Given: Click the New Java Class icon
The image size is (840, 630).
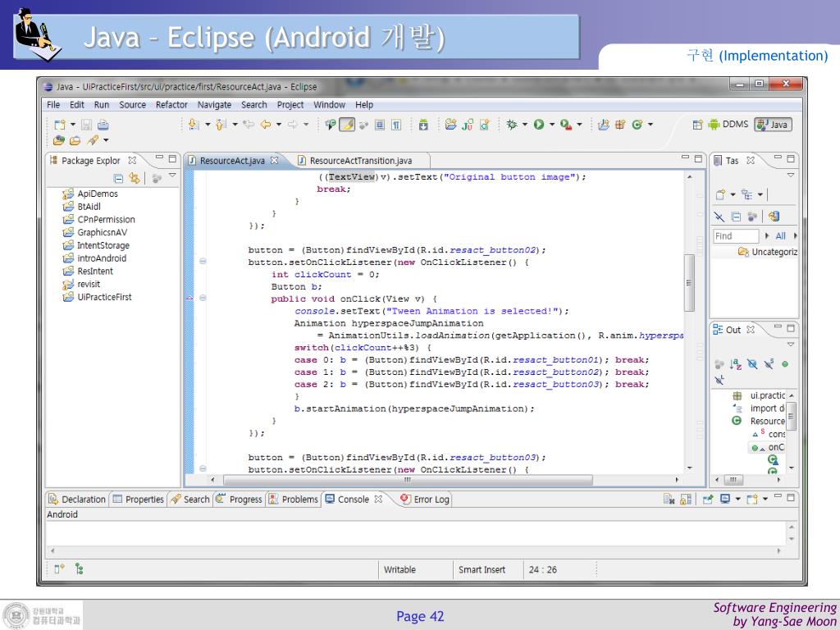Looking at the screenshot, I should point(637,125).
